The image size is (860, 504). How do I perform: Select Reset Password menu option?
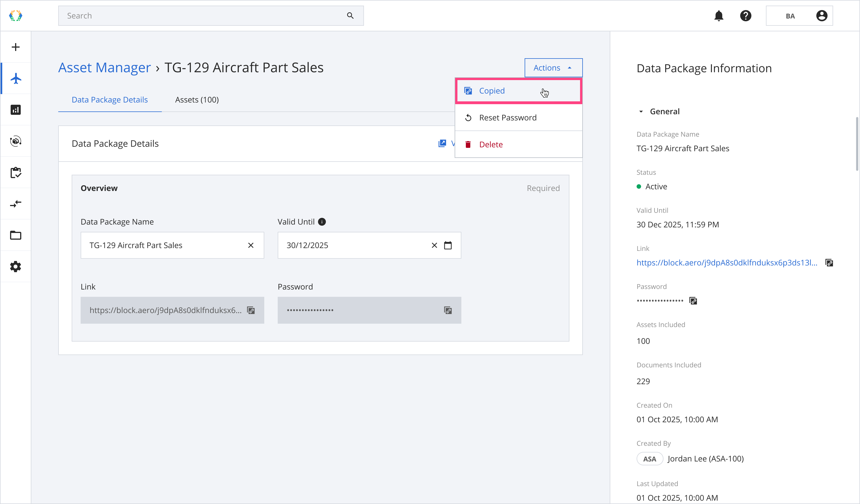click(x=508, y=118)
